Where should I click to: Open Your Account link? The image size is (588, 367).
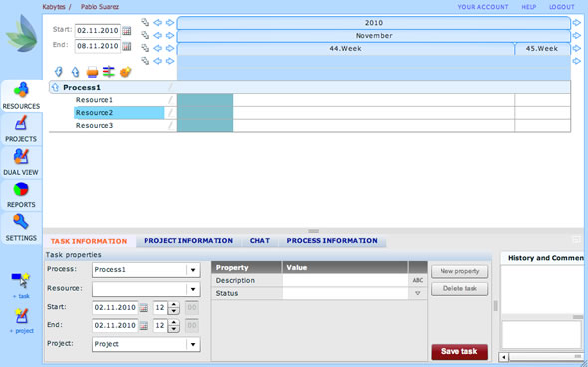click(483, 7)
